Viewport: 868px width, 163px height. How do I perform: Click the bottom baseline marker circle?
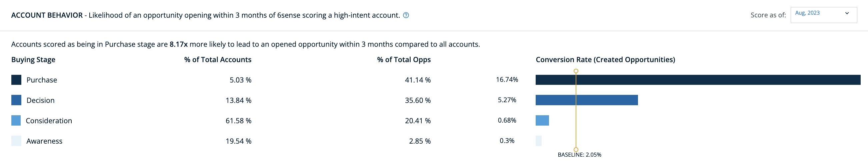[x=576, y=150]
